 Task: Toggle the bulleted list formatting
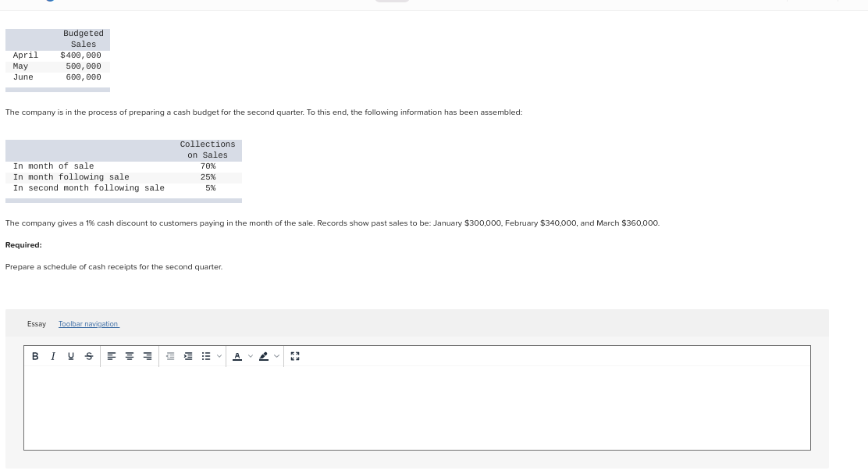click(x=205, y=356)
